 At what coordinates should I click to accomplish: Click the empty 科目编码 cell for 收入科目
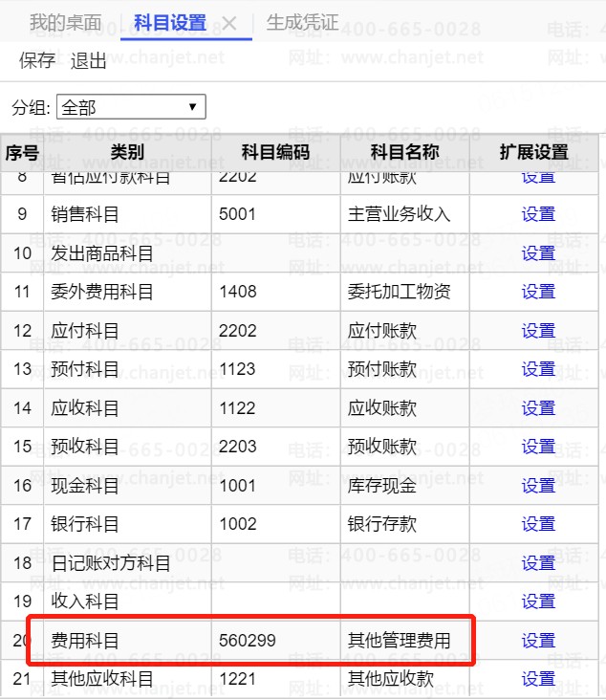point(275,602)
